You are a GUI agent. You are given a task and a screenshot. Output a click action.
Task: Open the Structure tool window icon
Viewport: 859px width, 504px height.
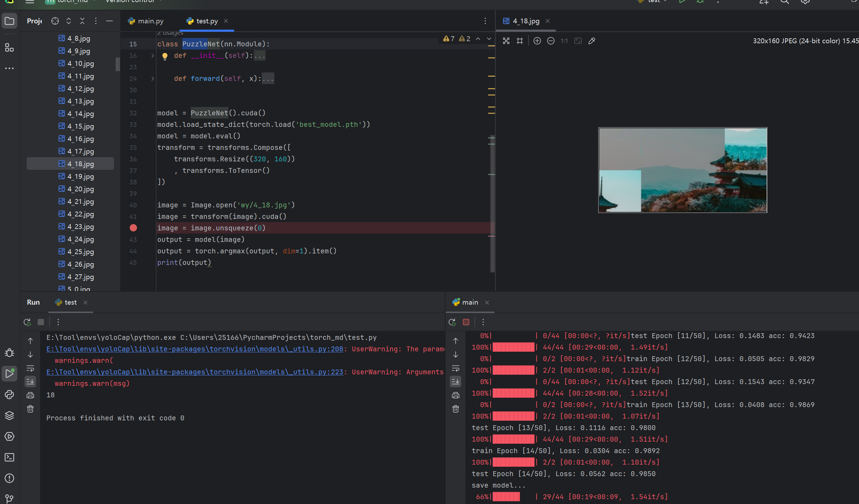click(9, 47)
